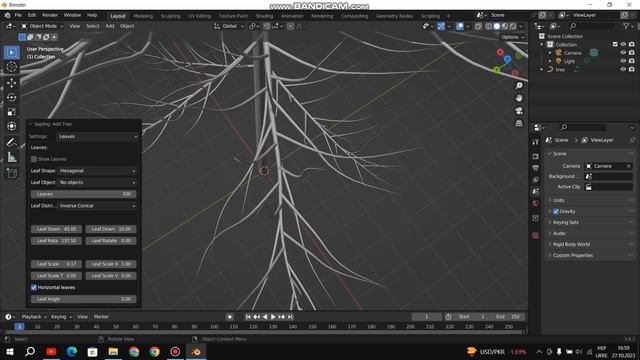Open the Leaf Object dropdown

click(x=98, y=182)
